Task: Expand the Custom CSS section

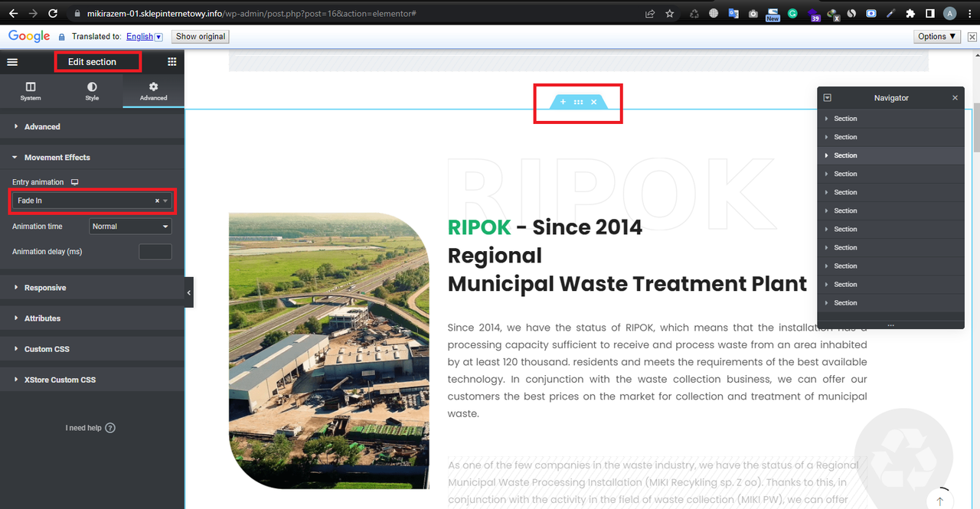Action: (x=92, y=349)
